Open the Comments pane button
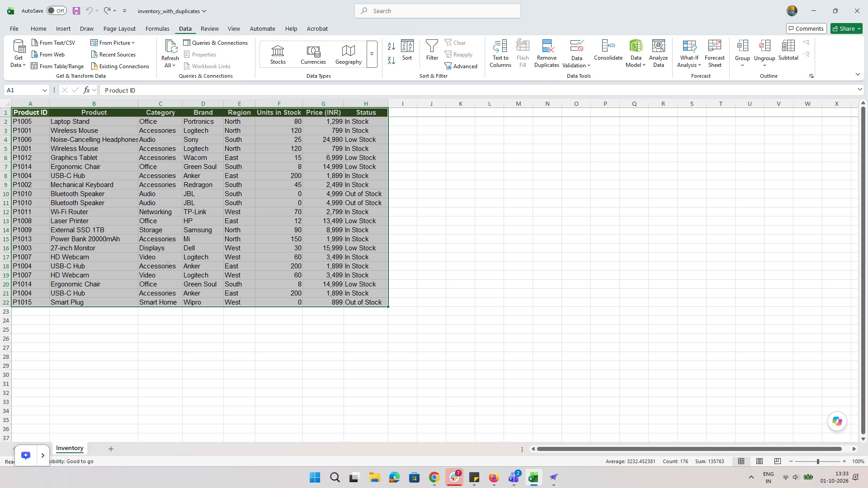Viewport: 868px width, 488px height. [806, 28]
